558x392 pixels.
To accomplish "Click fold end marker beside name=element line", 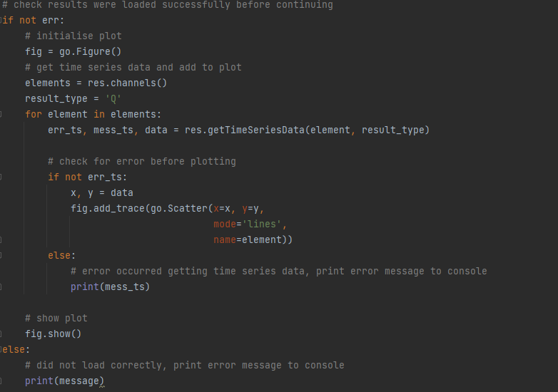I will (2, 239).
